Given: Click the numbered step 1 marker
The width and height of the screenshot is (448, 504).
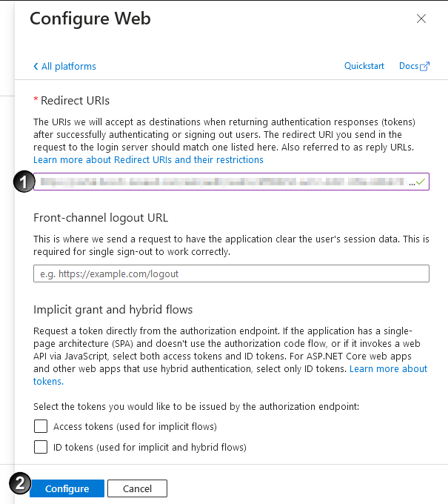Looking at the screenshot, I should [24, 182].
